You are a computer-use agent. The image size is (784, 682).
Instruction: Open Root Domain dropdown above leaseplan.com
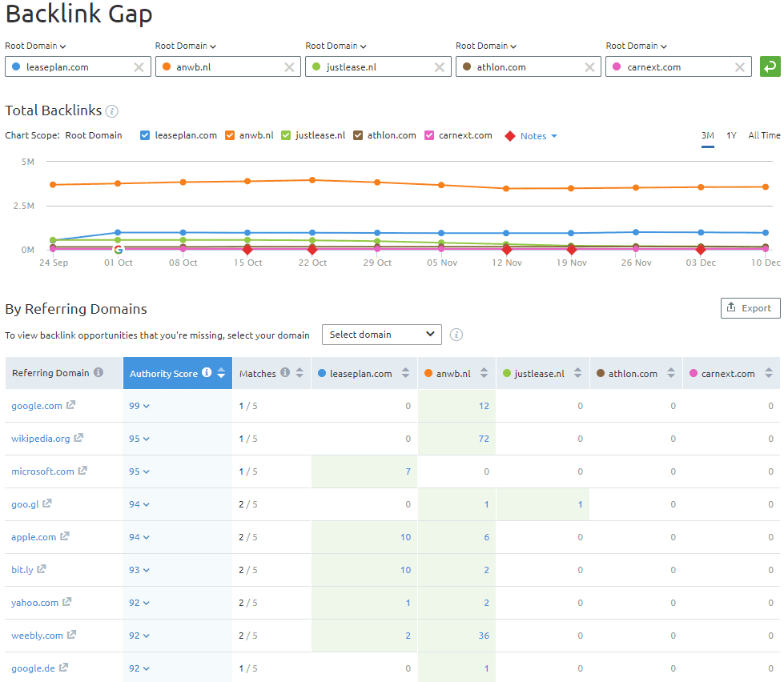[x=35, y=46]
